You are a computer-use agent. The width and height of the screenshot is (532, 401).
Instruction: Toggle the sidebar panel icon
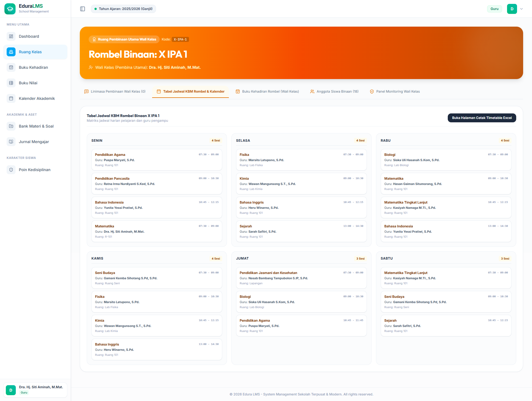(x=83, y=9)
